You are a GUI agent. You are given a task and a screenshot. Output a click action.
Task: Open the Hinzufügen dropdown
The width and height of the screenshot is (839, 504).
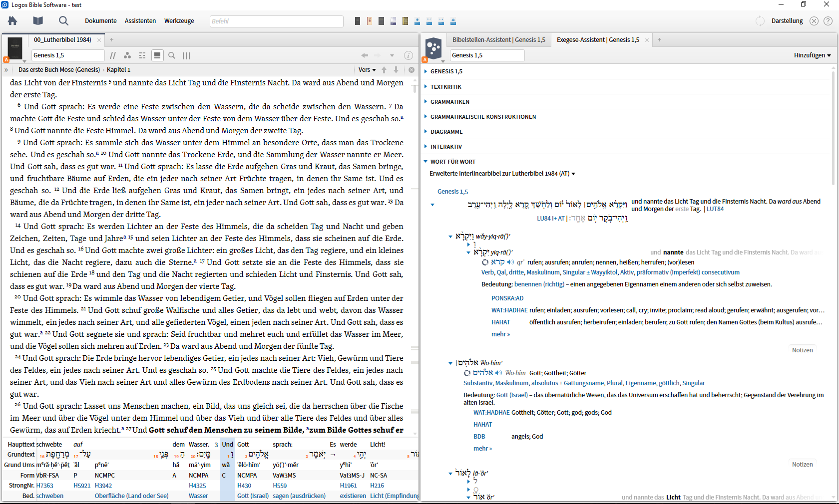[813, 55]
